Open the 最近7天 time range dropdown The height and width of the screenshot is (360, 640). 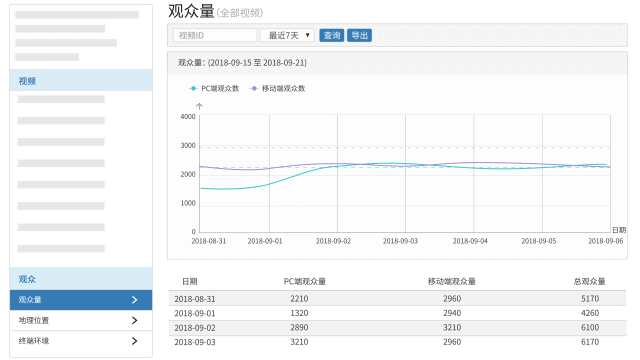click(x=287, y=36)
